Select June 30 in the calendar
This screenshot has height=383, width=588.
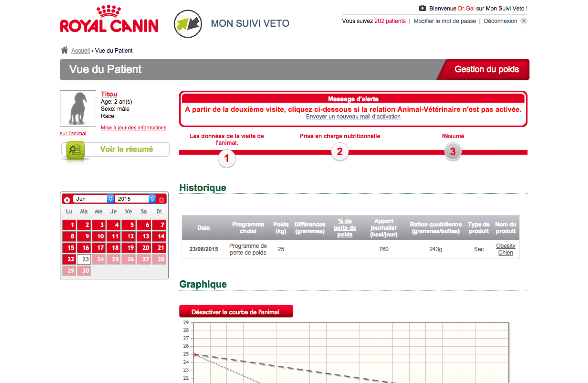point(84,271)
